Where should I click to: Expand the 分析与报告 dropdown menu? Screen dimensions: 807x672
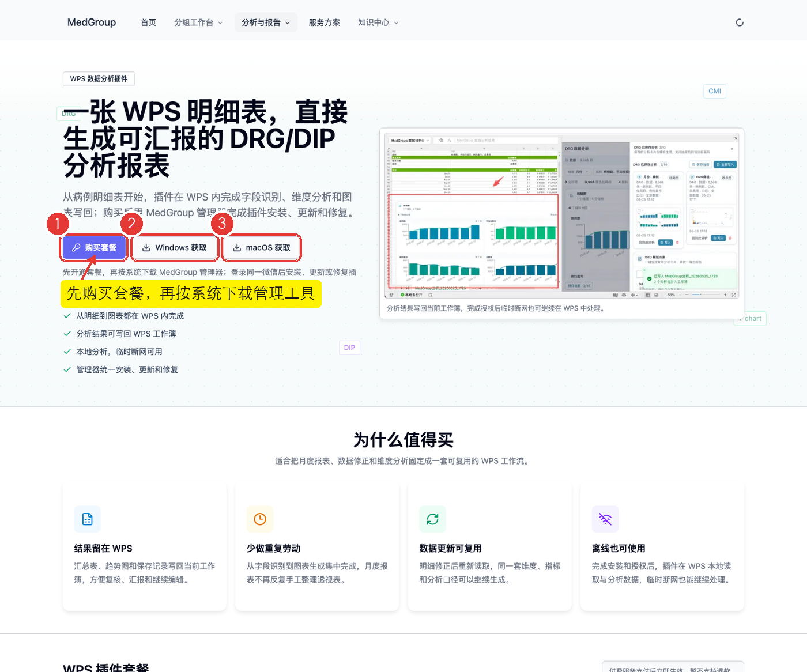[266, 22]
